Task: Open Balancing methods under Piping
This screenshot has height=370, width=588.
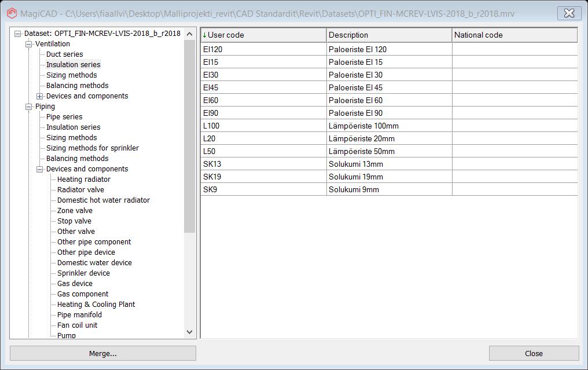Action: (x=77, y=158)
